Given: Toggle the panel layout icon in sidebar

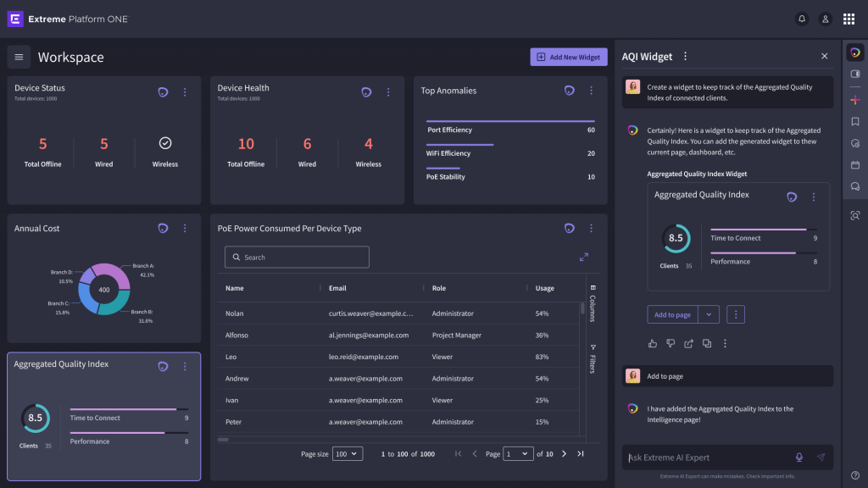Looking at the screenshot, I should (855, 75).
